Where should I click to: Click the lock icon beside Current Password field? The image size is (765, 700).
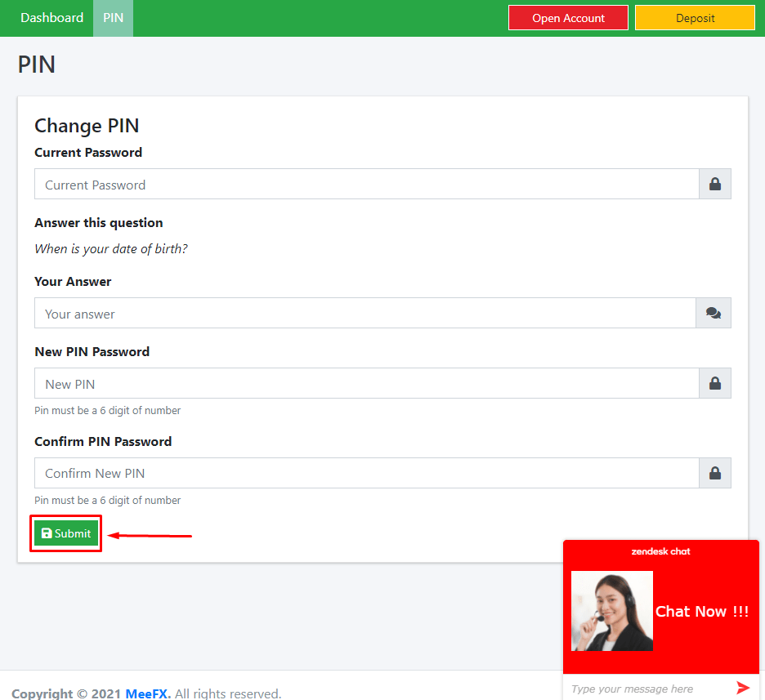point(714,184)
